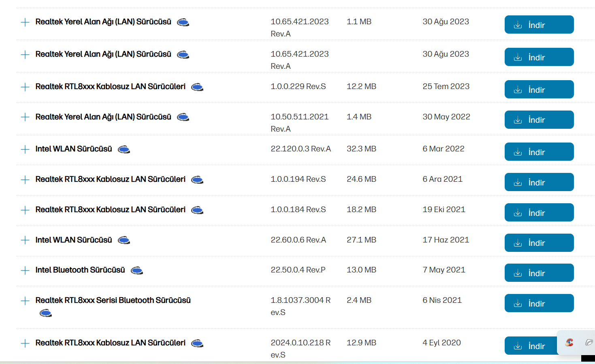
Task: Expand Realtek Kablosuz LAN row dated 19 Eki 2021
Action: 25,210
